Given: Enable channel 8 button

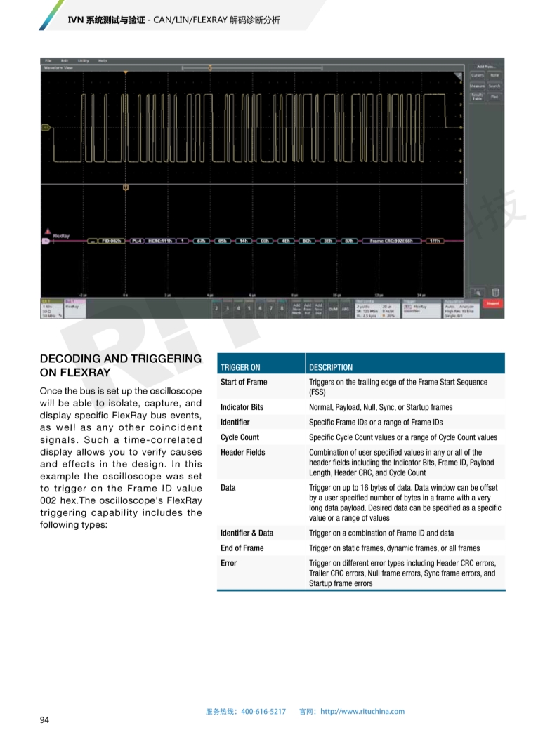Looking at the screenshot, I should 282,308.
